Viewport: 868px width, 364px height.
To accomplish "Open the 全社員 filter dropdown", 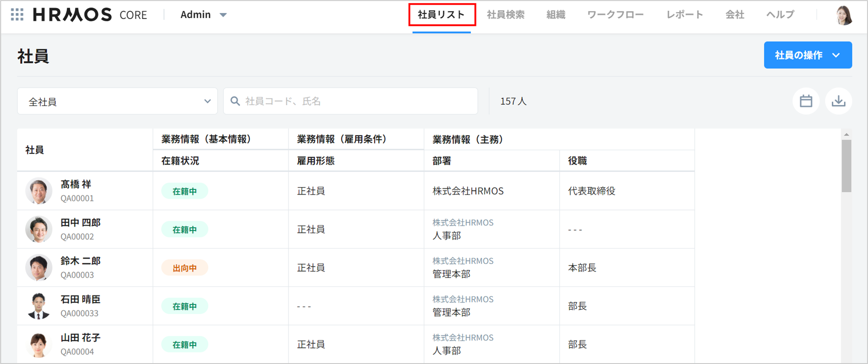I will [117, 101].
